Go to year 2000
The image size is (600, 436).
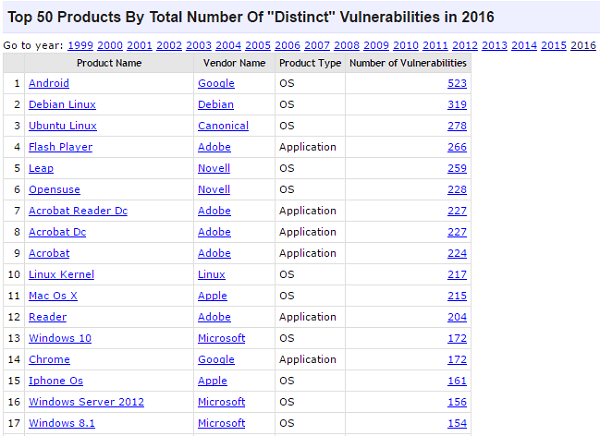pyautogui.click(x=110, y=46)
